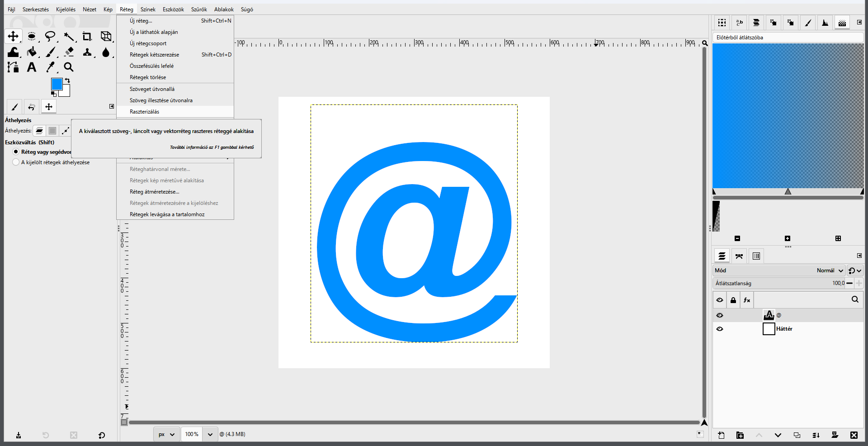
Task: Toggle visibility of the Háttér layer
Action: coord(720,329)
